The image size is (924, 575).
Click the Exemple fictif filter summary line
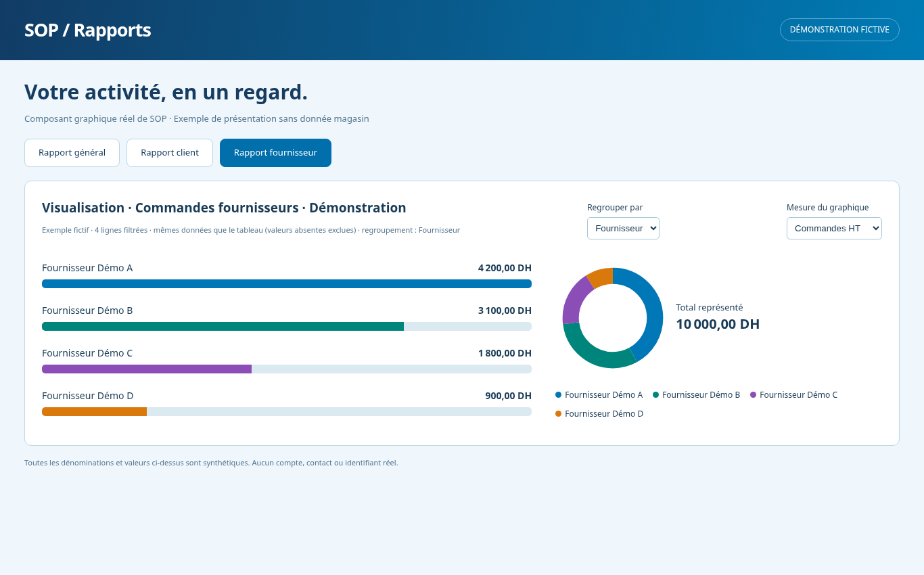251,230
